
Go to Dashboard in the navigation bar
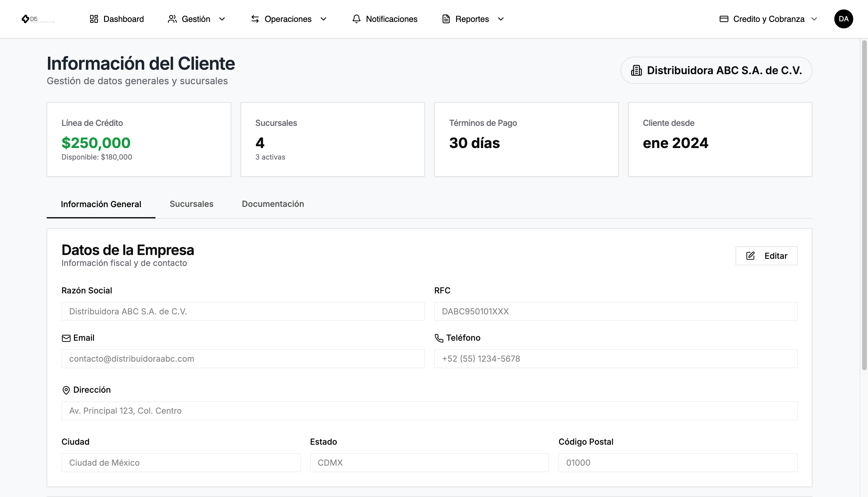tap(117, 19)
